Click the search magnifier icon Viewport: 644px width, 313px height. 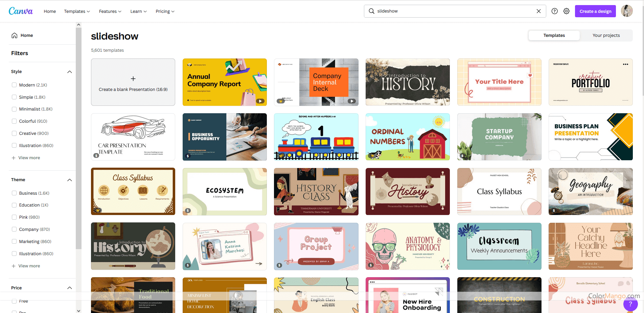[371, 11]
